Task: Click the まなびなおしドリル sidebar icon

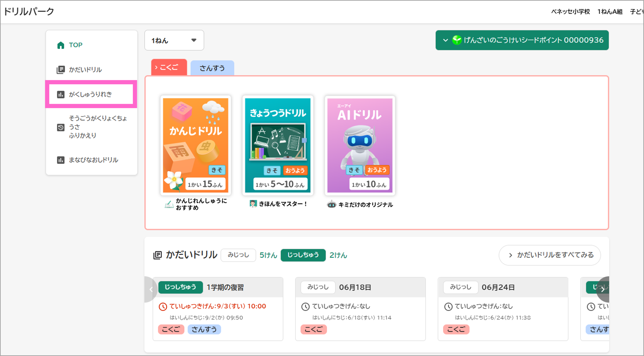Action: click(61, 160)
